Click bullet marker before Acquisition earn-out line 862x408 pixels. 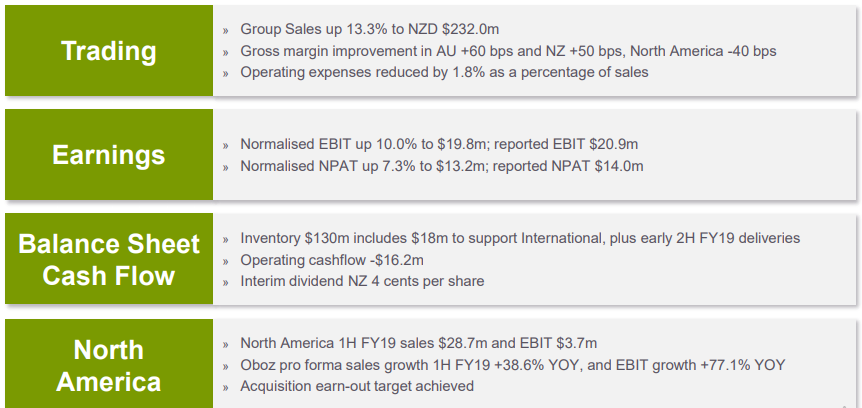point(226,388)
